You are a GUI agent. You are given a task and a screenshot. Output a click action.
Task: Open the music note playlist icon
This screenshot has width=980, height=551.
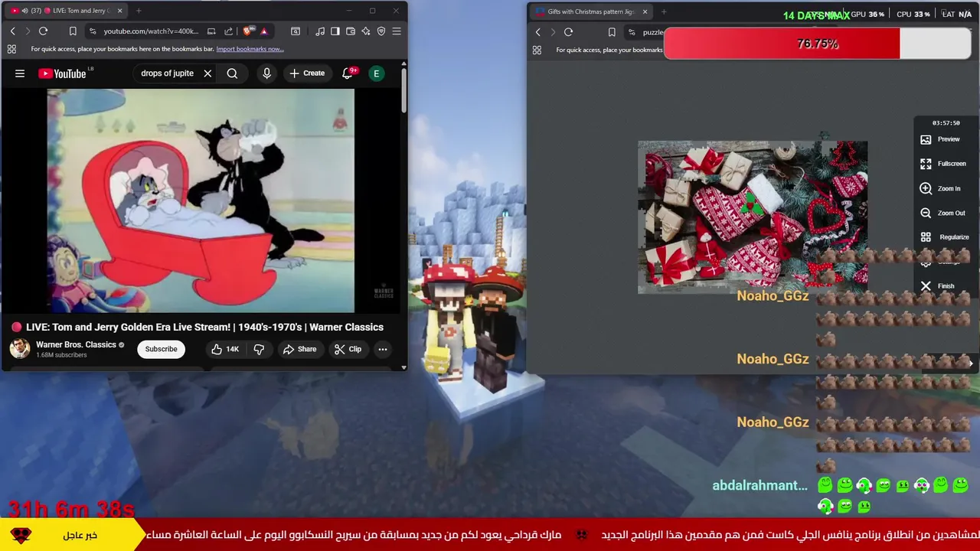(x=320, y=31)
